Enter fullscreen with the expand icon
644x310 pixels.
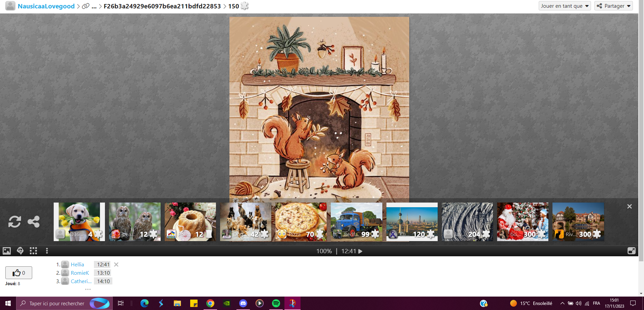631,251
